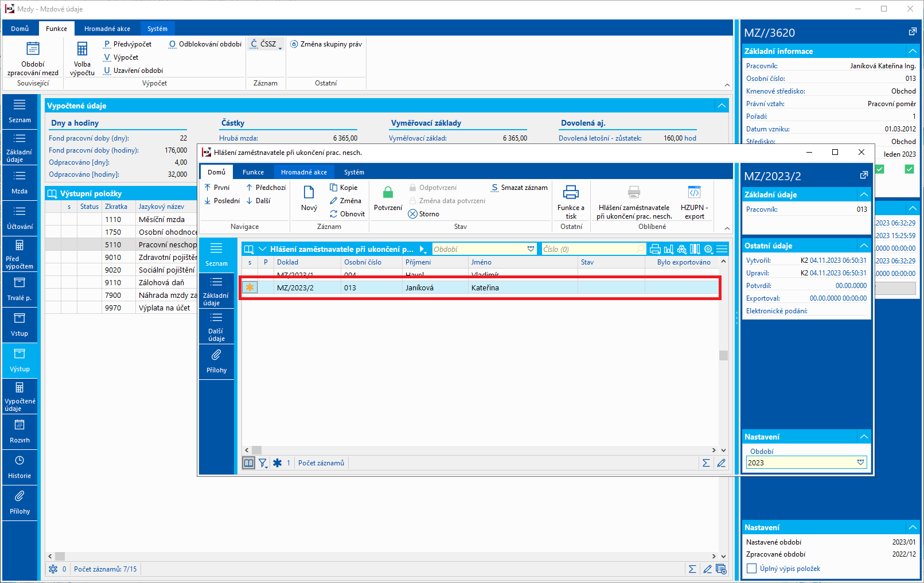Open Vstup in the left sidebar

pyautogui.click(x=20, y=325)
